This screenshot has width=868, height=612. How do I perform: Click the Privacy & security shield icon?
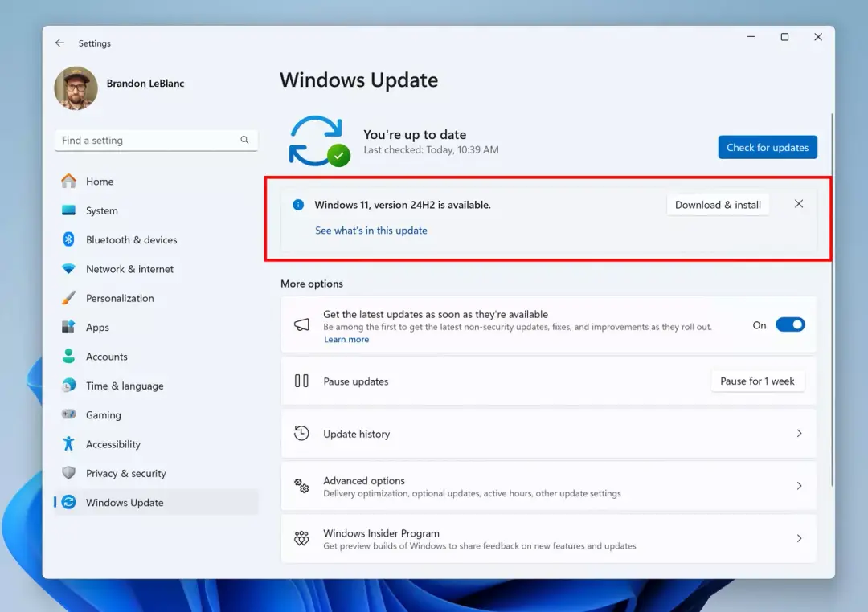click(x=68, y=472)
